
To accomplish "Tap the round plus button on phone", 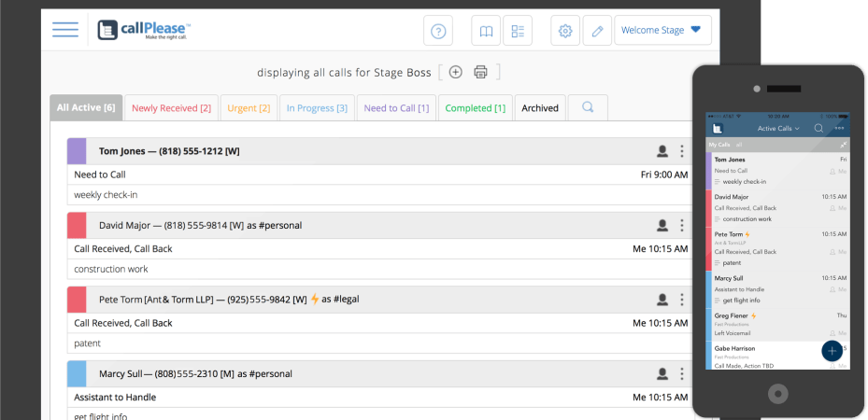I will (831, 351).
